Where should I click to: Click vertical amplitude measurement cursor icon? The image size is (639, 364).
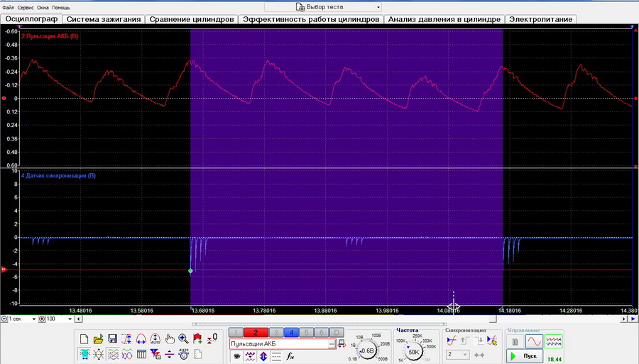tap(127, 338)
